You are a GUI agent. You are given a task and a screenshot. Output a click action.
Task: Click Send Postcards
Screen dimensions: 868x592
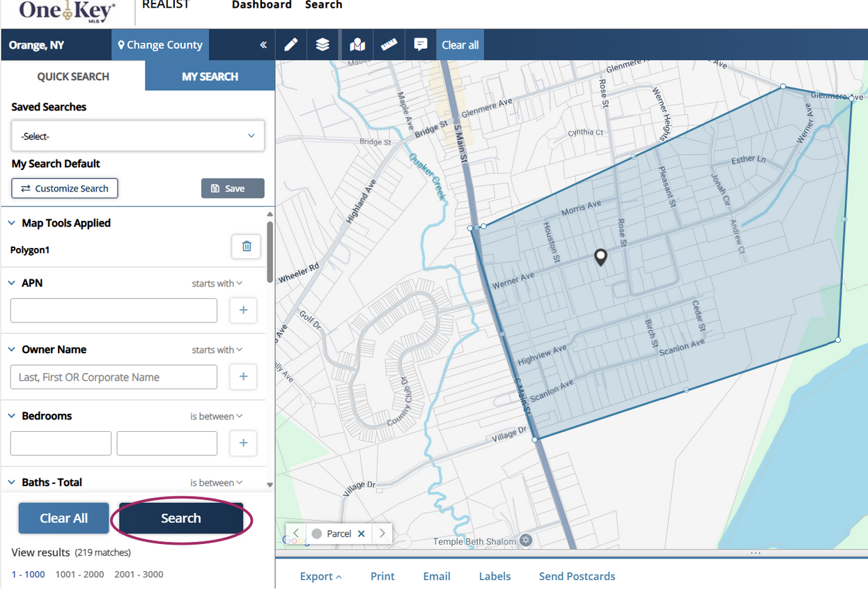point(577,576)
